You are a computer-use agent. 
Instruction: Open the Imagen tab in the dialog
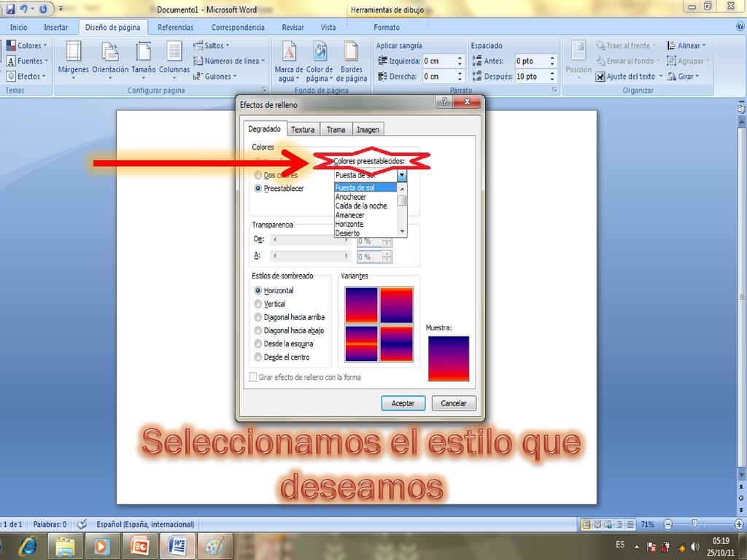[368, 130]
